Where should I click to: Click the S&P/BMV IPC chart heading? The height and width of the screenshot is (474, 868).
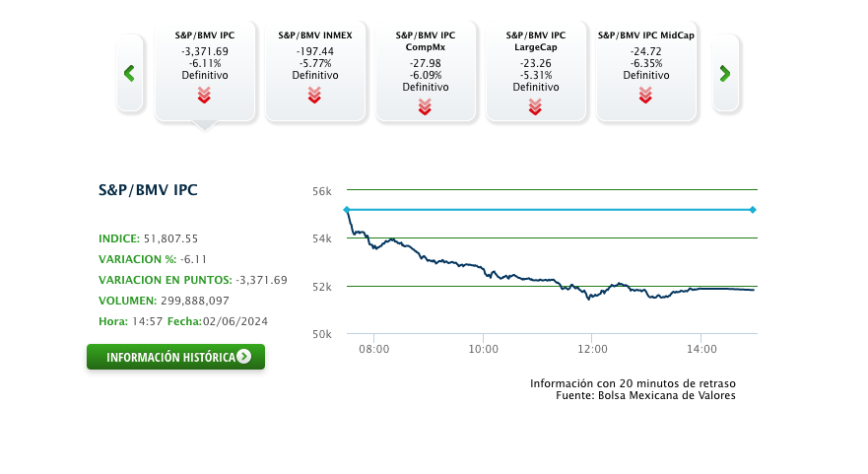148,190
